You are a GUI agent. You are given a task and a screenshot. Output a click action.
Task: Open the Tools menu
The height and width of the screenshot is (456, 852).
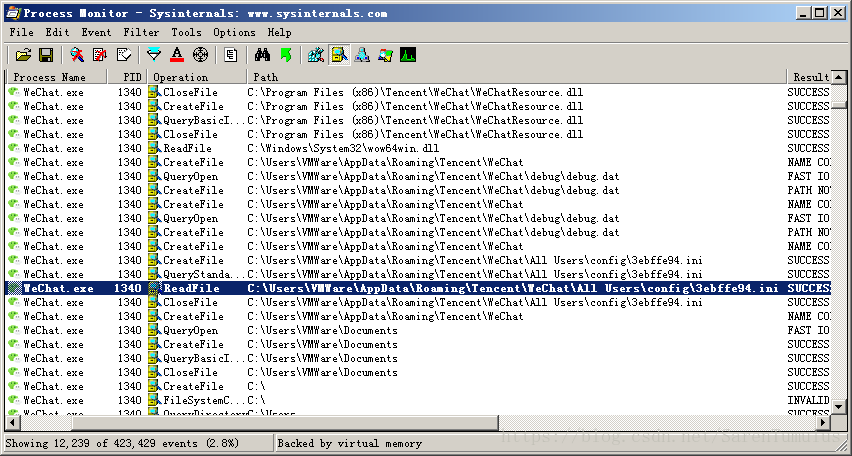pos(186,33)
